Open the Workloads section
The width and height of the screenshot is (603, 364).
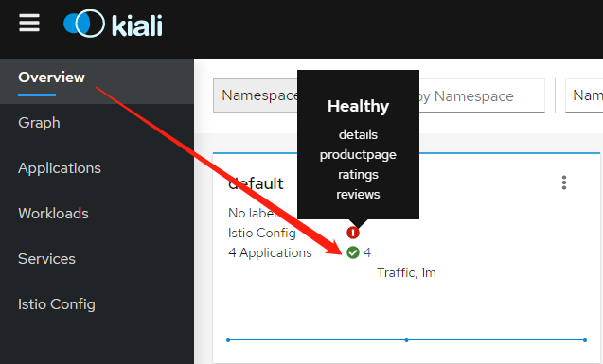(x=53, y=214)
